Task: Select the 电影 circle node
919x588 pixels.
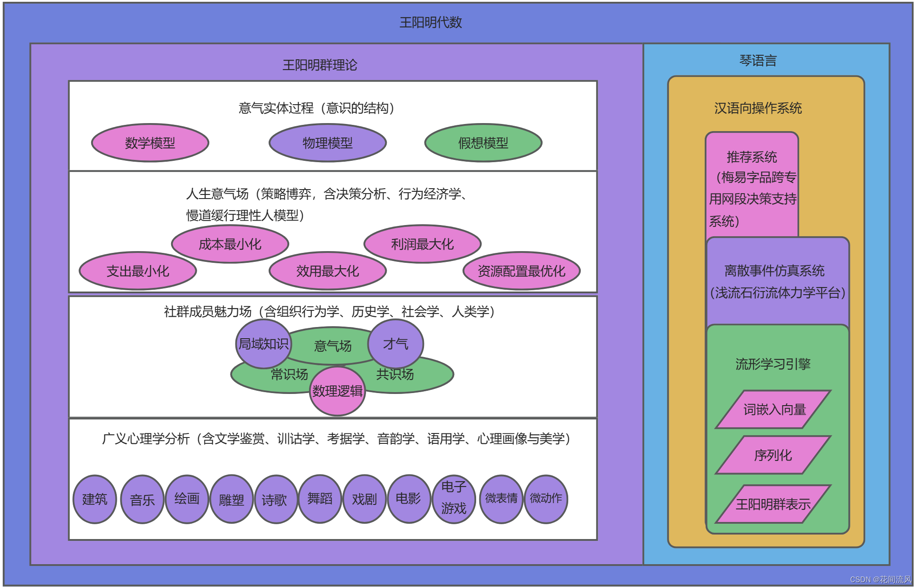Action: tap(409, 499)
